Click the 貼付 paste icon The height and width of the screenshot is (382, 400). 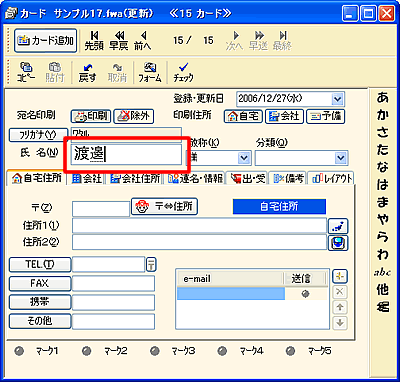point(54,72)
